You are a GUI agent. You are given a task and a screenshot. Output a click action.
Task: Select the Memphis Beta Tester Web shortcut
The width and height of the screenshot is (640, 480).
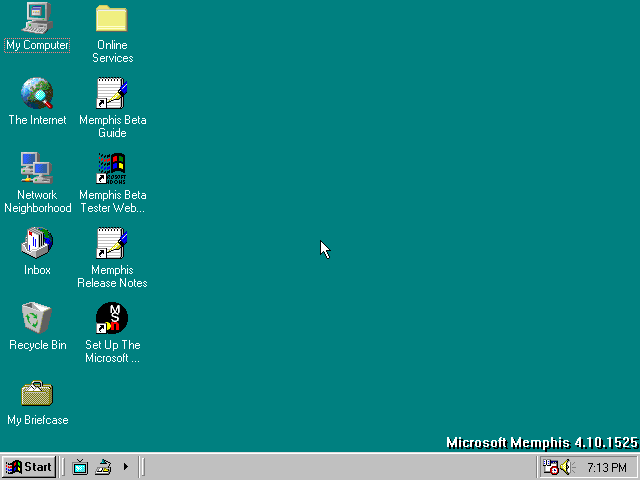point(112,168)
